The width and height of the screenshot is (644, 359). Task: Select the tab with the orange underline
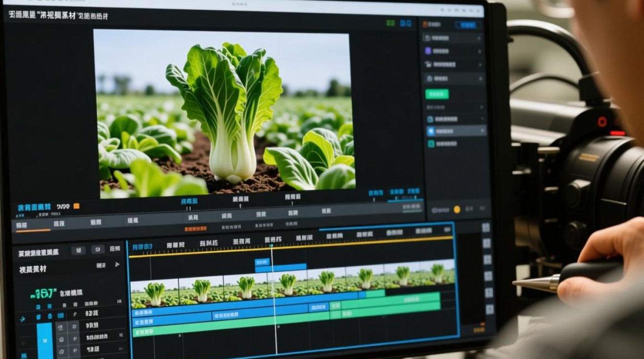[x=33, y=224]
